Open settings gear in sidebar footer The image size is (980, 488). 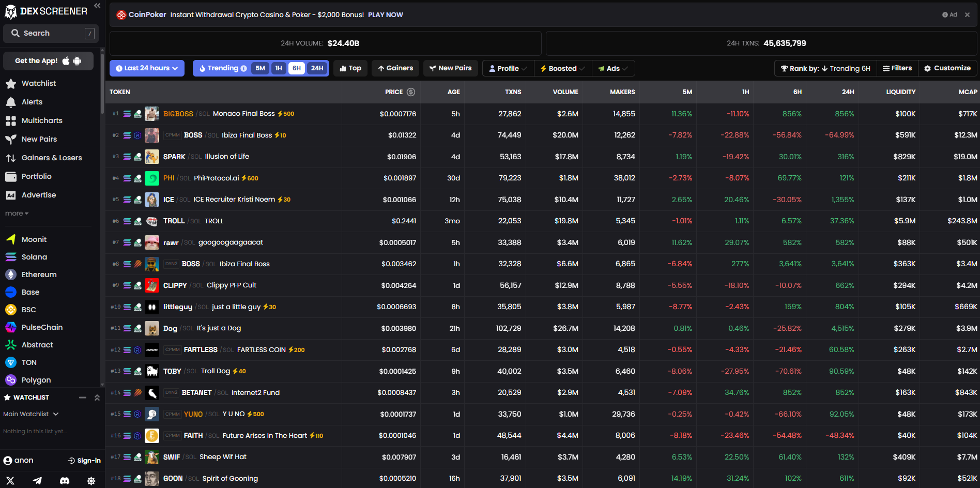[91, 481]
